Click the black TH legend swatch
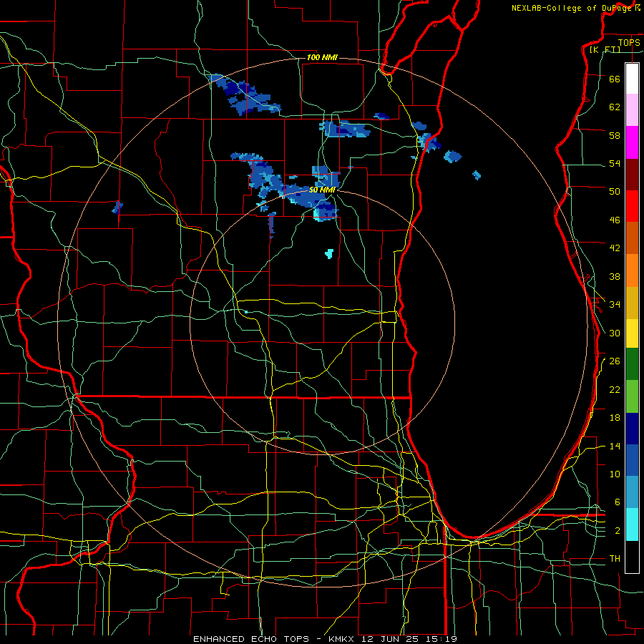The image size is (644, 644). [632, 557]
